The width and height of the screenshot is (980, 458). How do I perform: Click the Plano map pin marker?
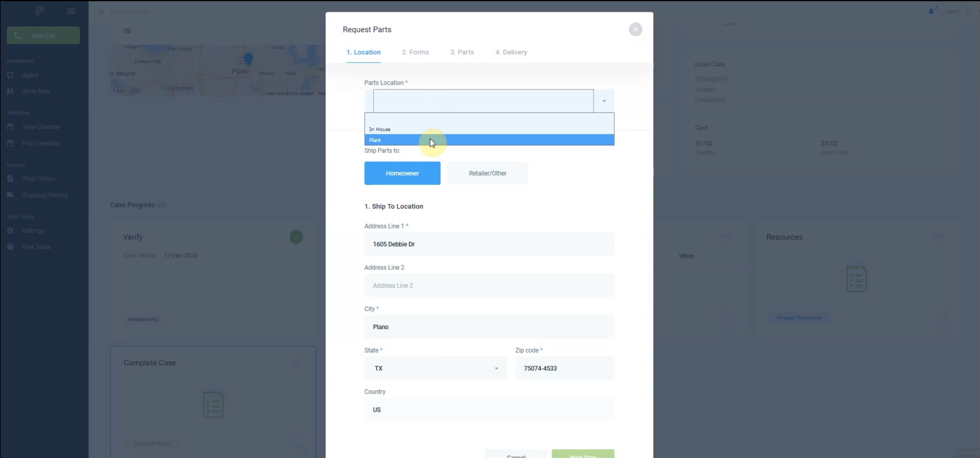tap(248, 59)
